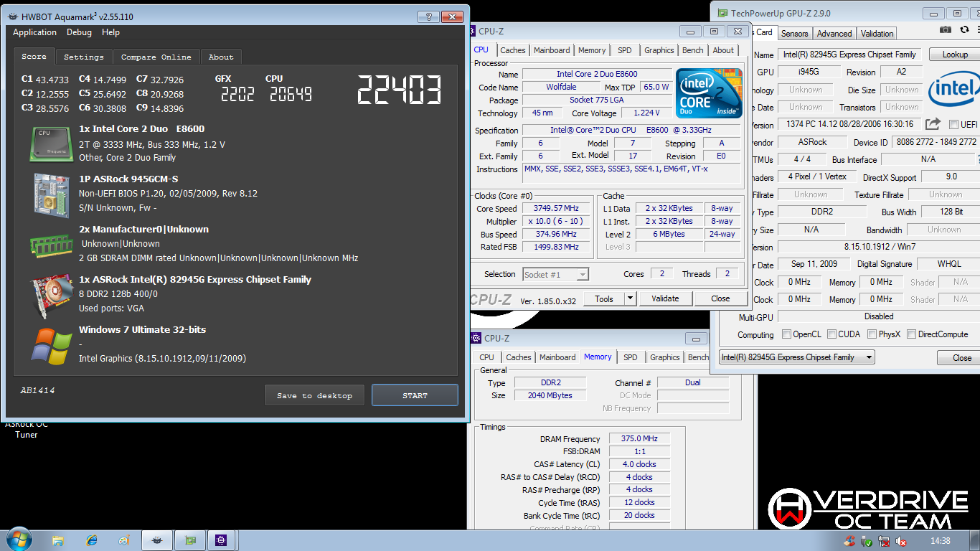Click the CPU-Z Specification field
980x551 pixels.
631,130
